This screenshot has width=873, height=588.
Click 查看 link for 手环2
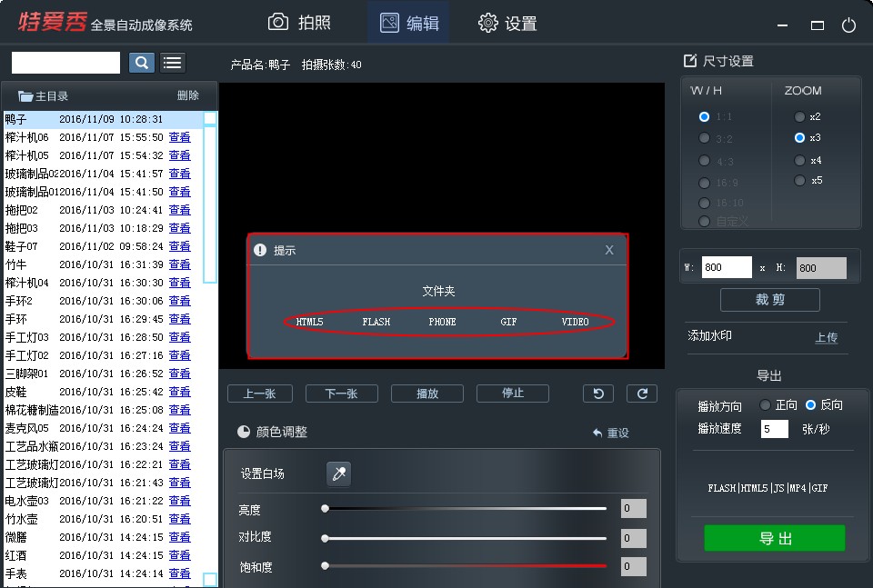click(180, 301)
